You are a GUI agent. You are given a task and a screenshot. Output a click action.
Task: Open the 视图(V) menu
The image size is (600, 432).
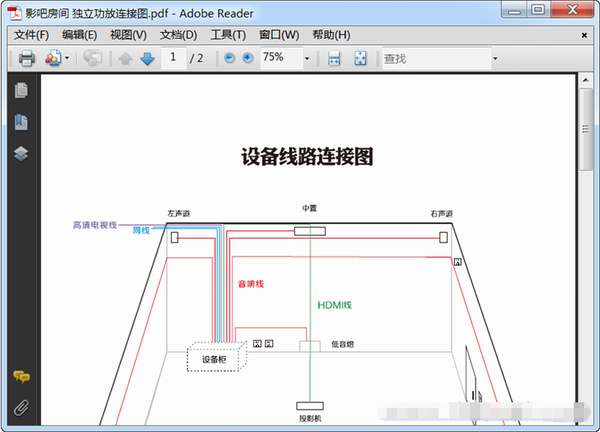tap(127, 35)
